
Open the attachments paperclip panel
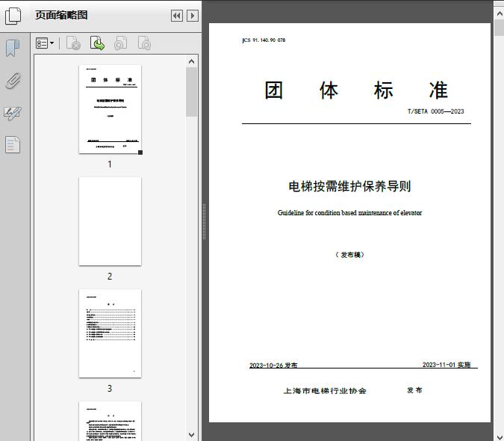(13, 81)
